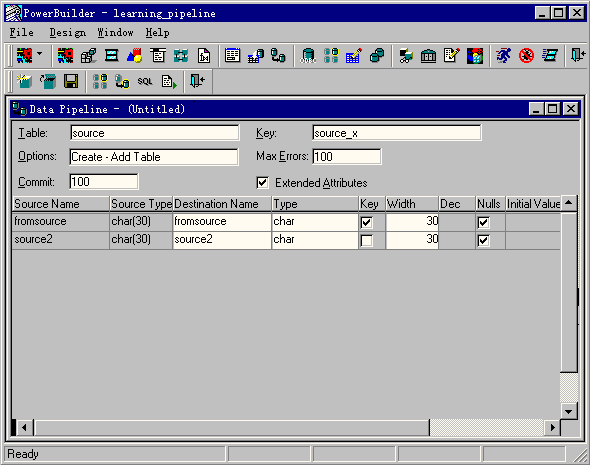Open the Options Create - Add Table dropdown
The height and width of the screenshot is (465, 590).
click(154, 157)
